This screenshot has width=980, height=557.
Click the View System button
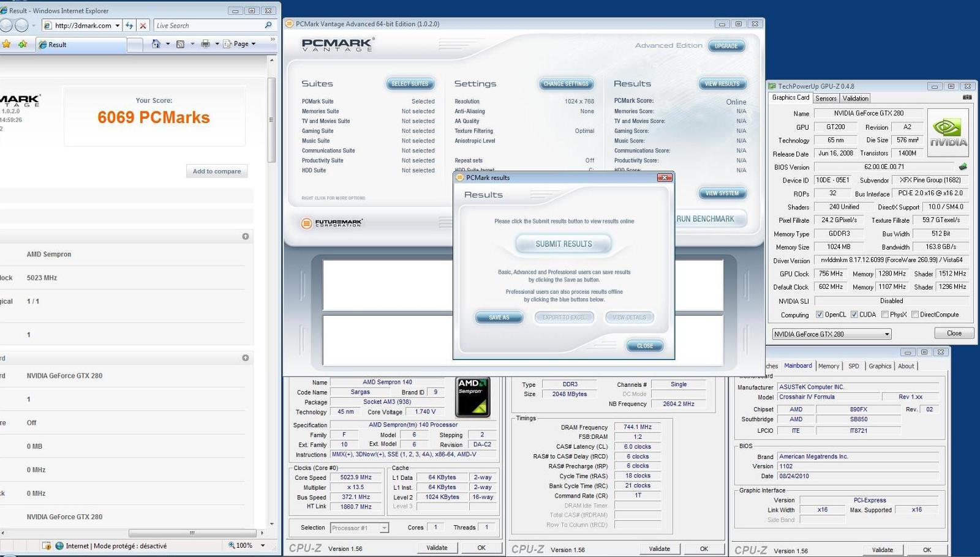pyautogui.click(x=722, y=193)
